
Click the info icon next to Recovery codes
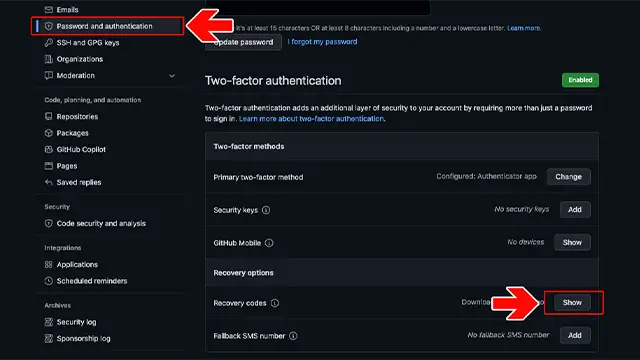pyautogui.click(x=275, y=303)
